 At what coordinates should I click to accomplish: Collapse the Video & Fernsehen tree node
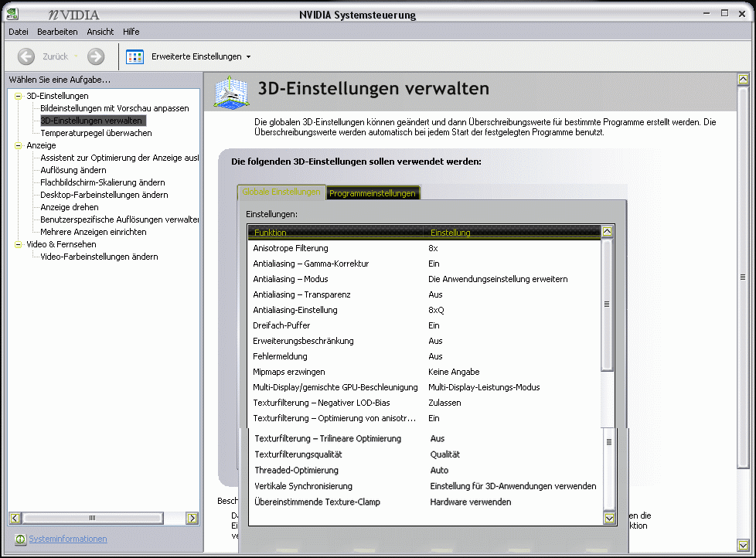tap(19, 244)
